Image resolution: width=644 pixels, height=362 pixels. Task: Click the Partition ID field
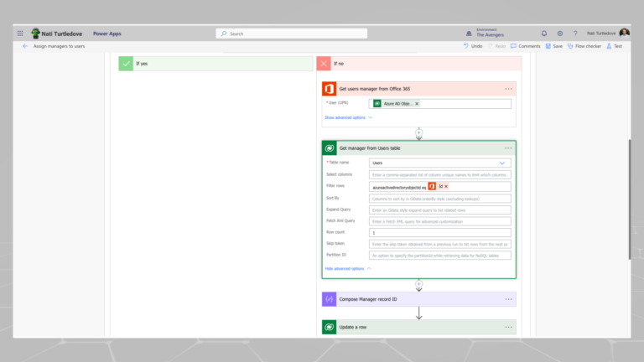click(440, 256)
